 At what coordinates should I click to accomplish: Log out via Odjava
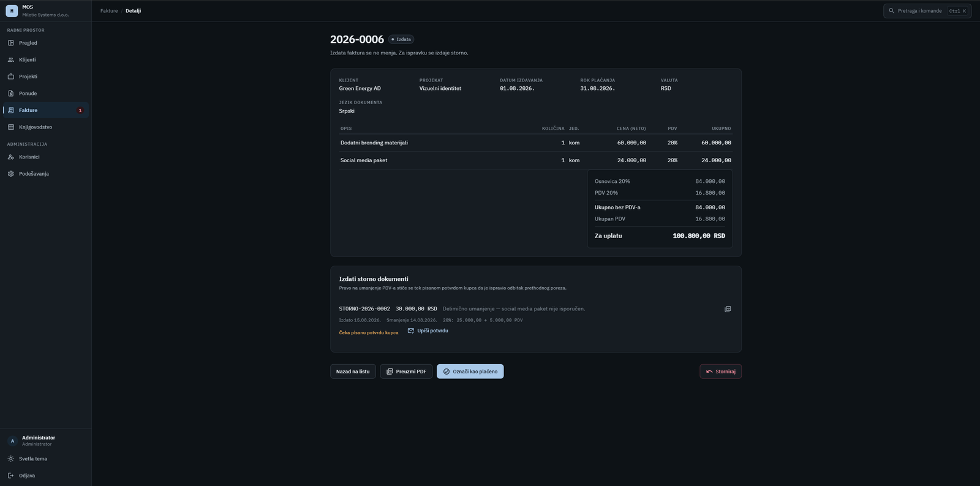pos(46,476)
